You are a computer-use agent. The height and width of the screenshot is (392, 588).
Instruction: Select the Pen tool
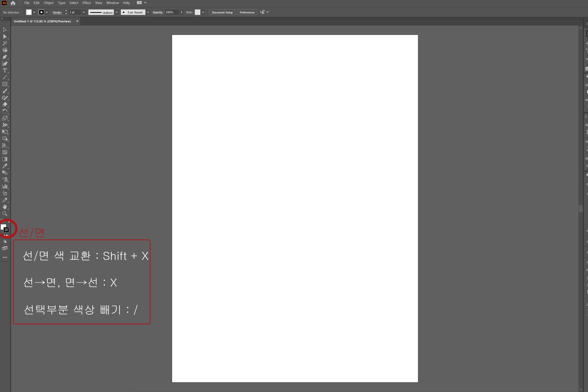tap(5, 57)
